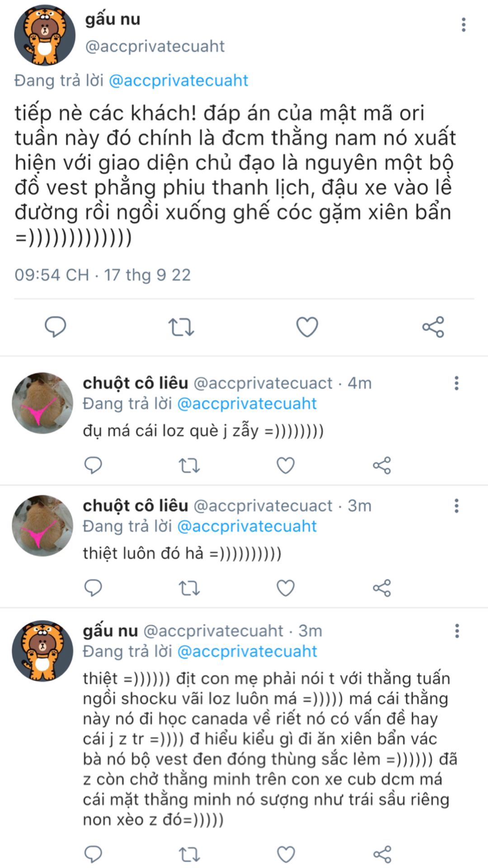Image resolution: width=488 pixels, height=868 pixels.
Task: Share chuột cô liêu's 4m reply
Action: (x=382, y=465)
